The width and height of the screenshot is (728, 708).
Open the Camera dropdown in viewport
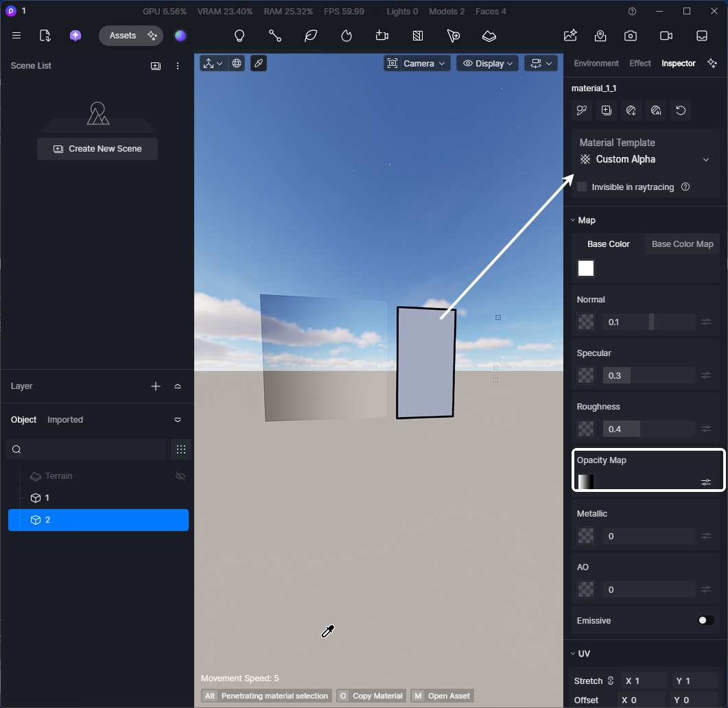click(x=417, y=63)
